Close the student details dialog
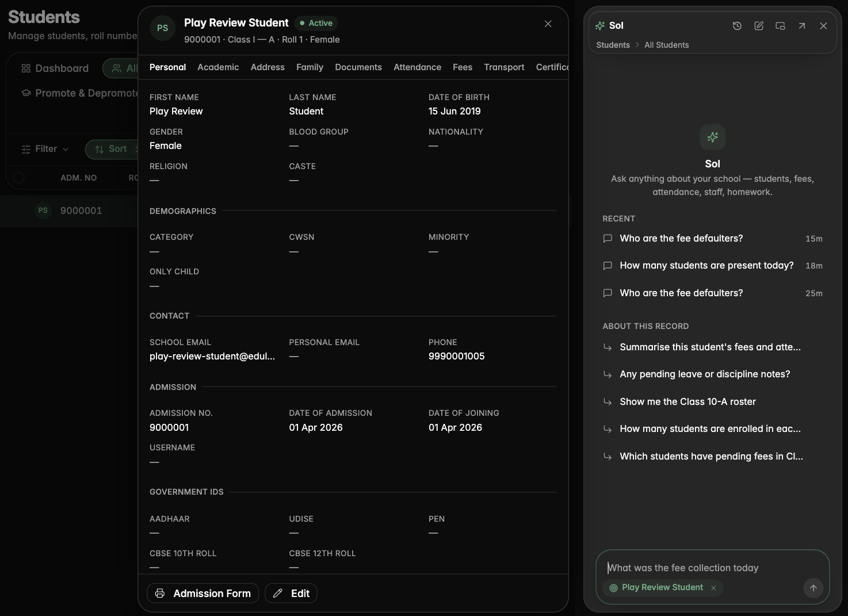848x616 pixels. click(x=548, y=24)
